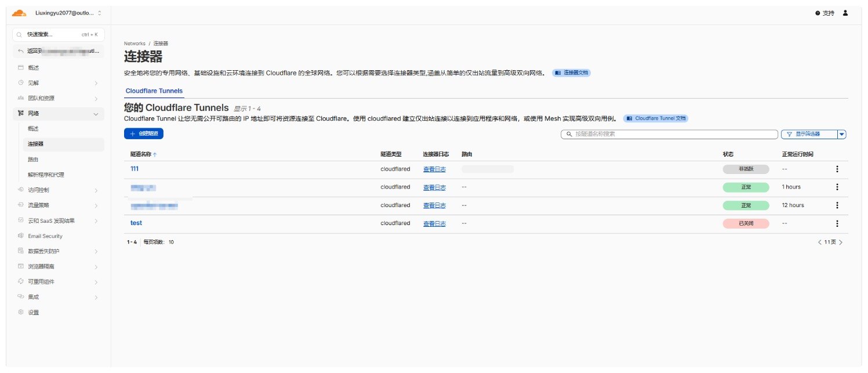868x373 pixels.
Task: Open the three-dot menu for test tunnel
Action: coord(837,223)
